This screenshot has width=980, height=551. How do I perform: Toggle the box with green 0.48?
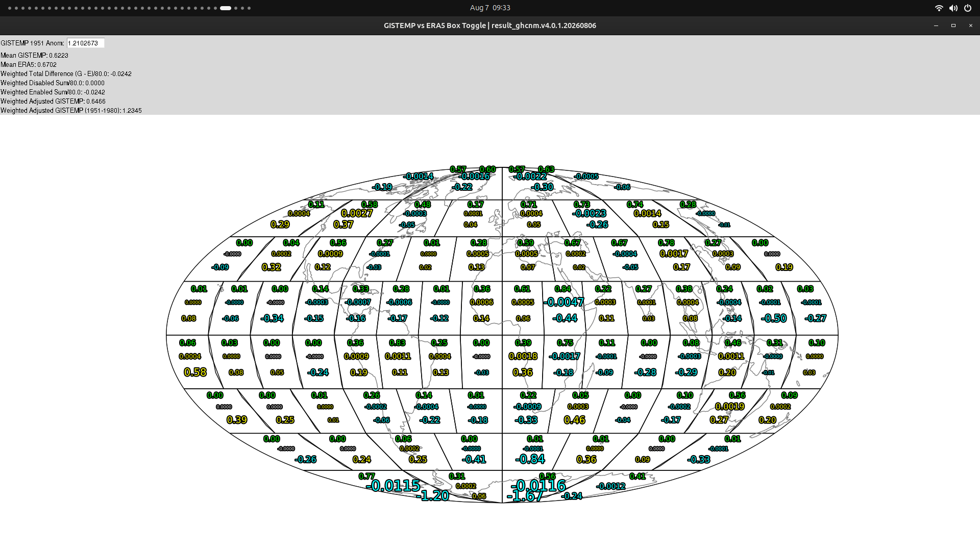click(x=423, y=205)
